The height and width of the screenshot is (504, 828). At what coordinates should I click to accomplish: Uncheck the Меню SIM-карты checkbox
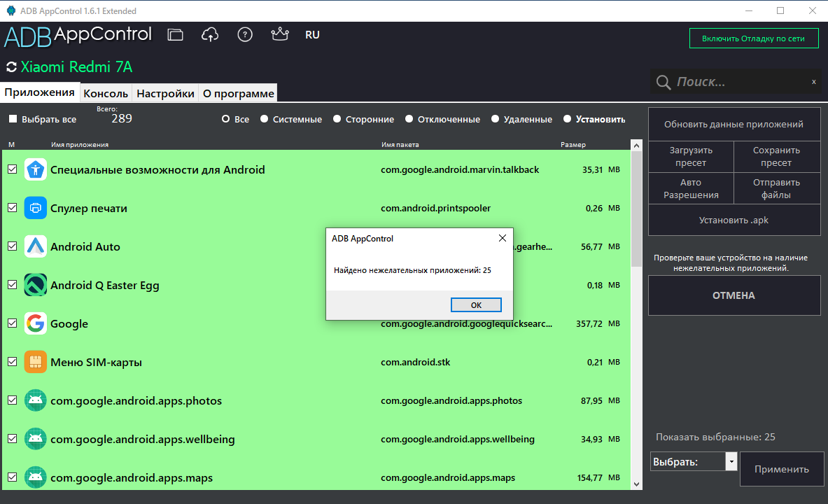12,362
